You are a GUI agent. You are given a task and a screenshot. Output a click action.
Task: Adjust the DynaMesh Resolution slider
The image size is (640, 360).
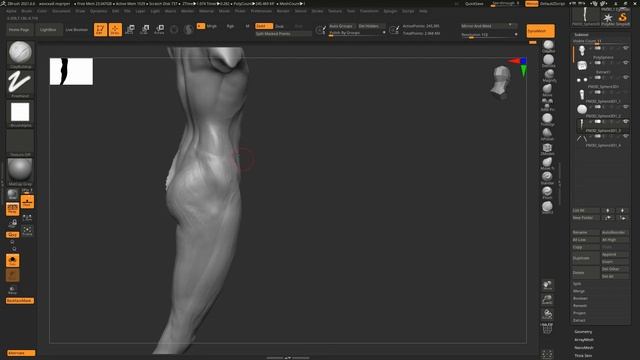click(489, 35)
